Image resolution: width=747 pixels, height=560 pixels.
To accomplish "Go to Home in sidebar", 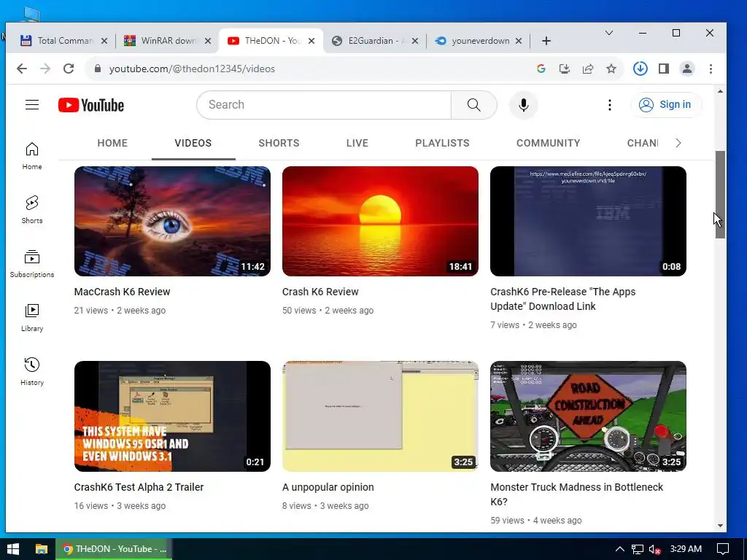I will tap(32, 156).
